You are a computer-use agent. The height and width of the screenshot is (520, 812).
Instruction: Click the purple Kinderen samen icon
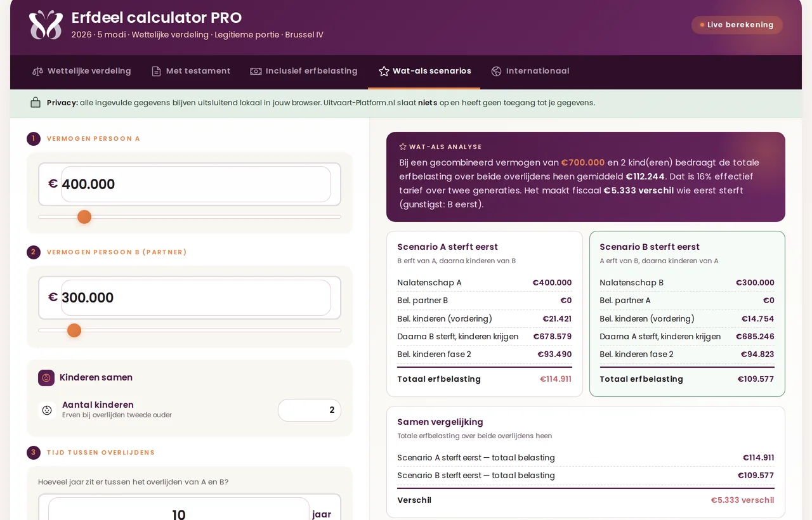click(46, 378)
